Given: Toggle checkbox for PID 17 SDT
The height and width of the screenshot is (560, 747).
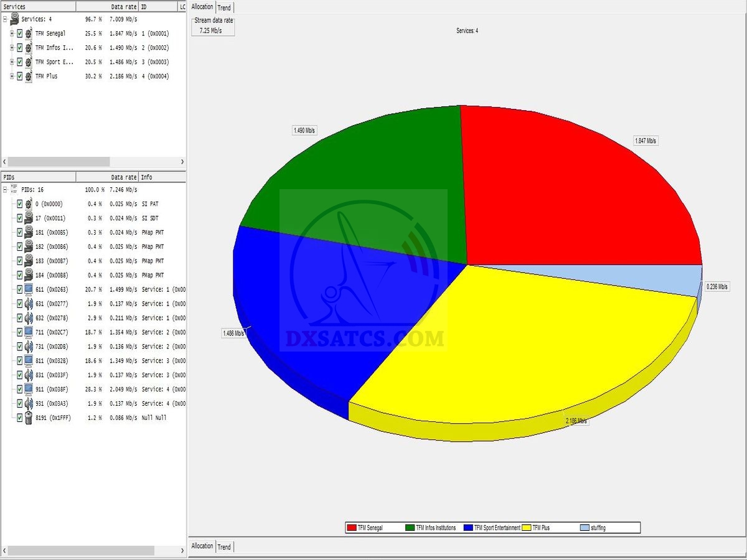Looking at the screenshot, I should 20,218.
